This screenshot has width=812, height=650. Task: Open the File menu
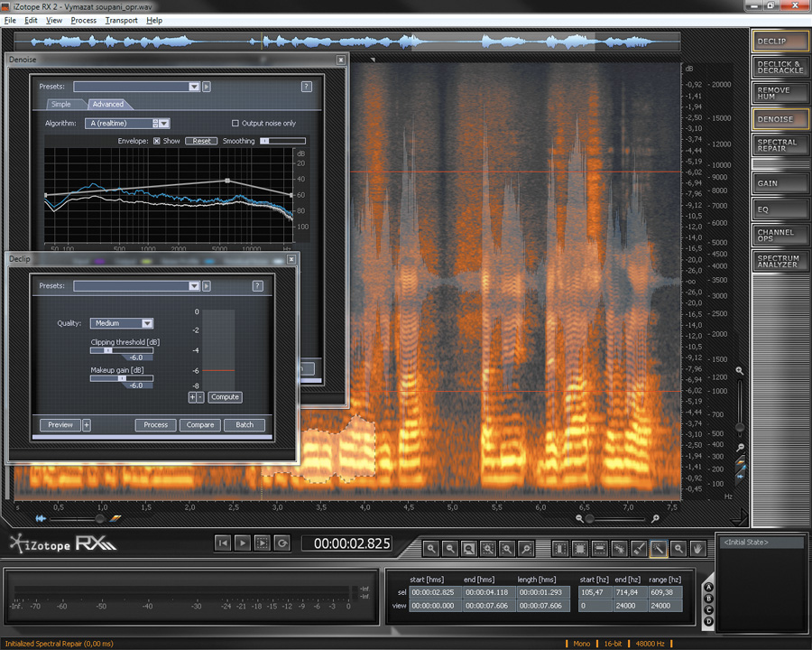[10, 20]
